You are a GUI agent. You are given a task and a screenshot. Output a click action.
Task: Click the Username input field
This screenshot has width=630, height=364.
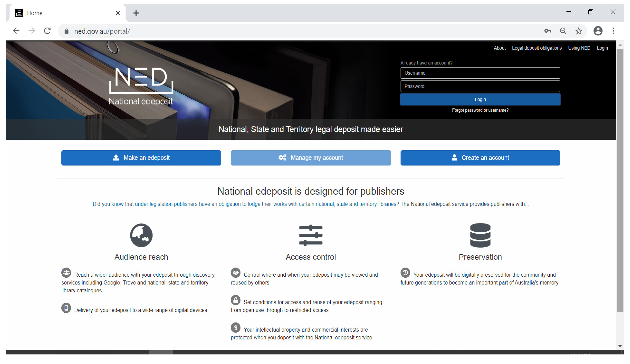[480, 73]
